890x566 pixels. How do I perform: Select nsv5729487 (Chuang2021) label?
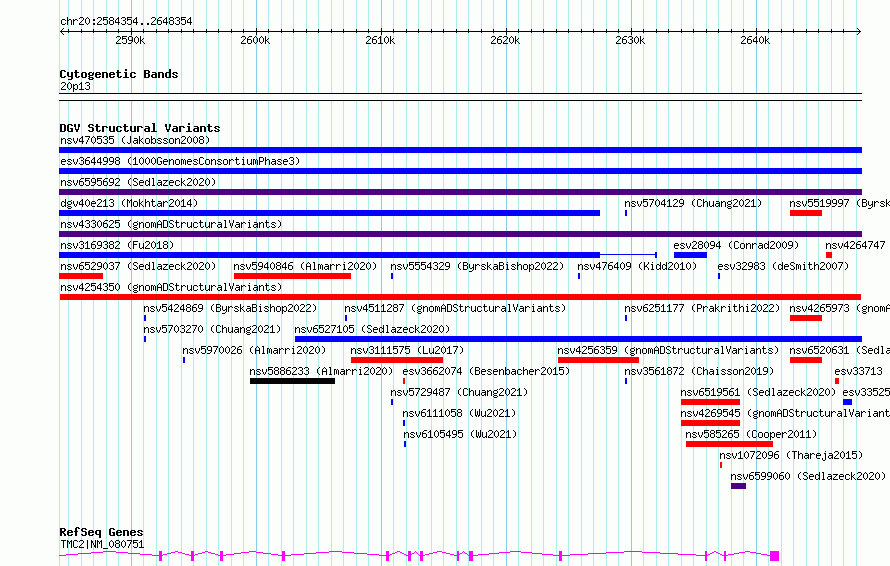pyautogui.click(x=459, y=392)
